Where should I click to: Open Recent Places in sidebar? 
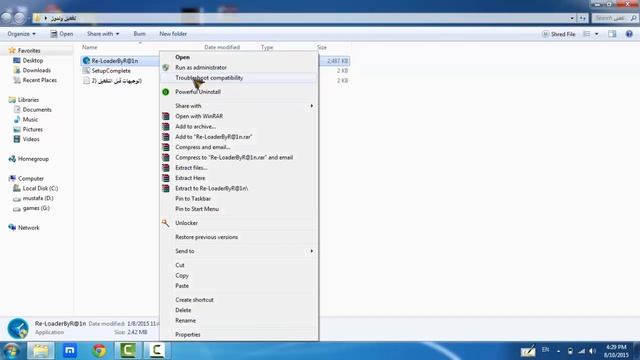pos(40,80)
